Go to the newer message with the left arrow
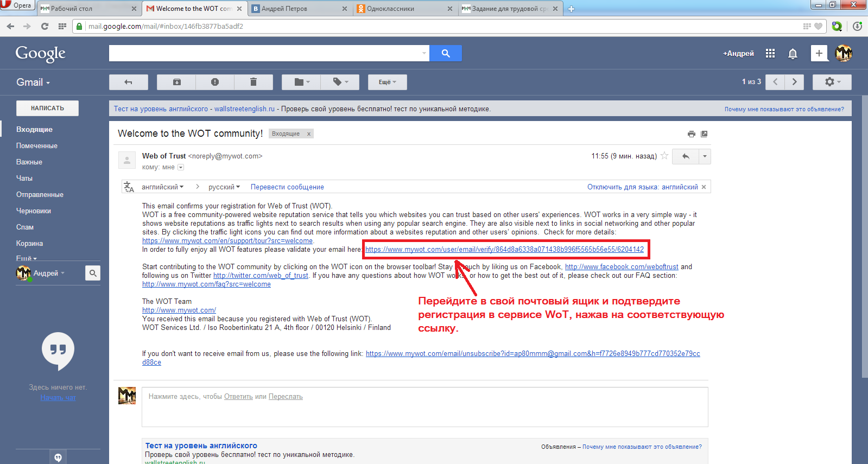 coord(775,82)
